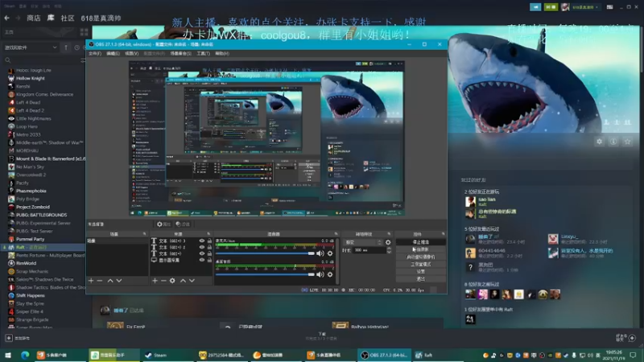
Task: Start the virtual camera in OBS controls
Action: pyautogui.click(x=420, y=257)
